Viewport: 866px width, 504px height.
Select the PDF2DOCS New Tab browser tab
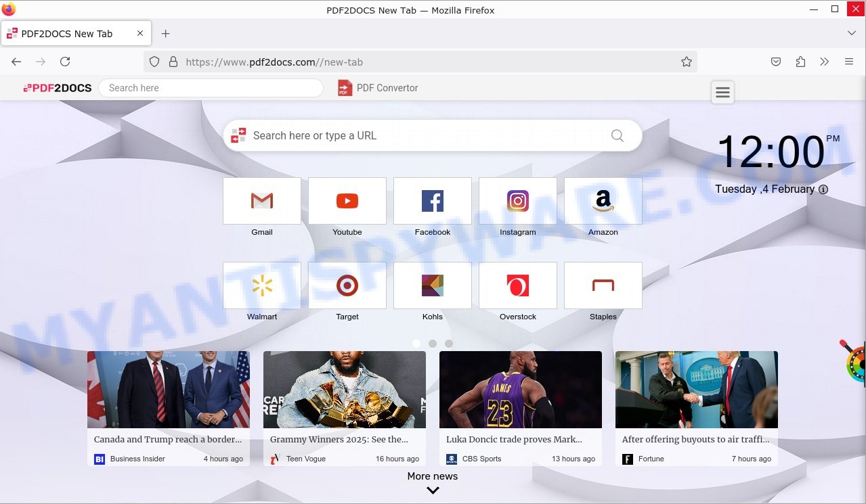click(75, 33)
